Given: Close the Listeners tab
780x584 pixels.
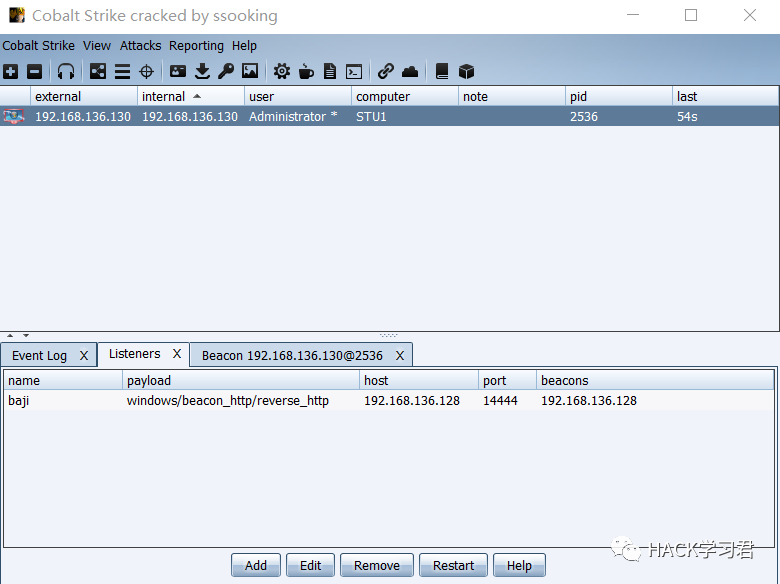Looking at the screenshot, I should coord(177,354).
